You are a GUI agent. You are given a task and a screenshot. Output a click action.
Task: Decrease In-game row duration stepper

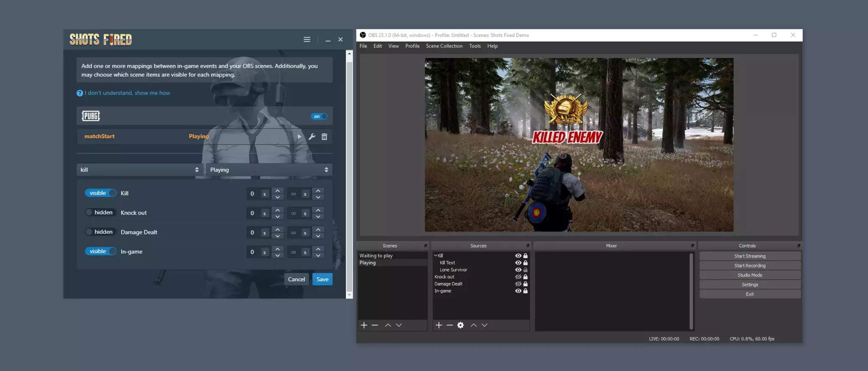318,255
